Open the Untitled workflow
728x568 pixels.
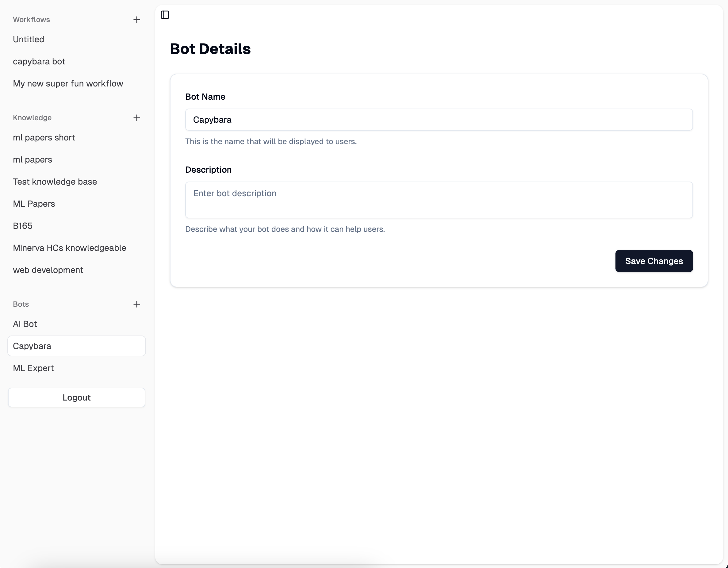pos(29,39)
